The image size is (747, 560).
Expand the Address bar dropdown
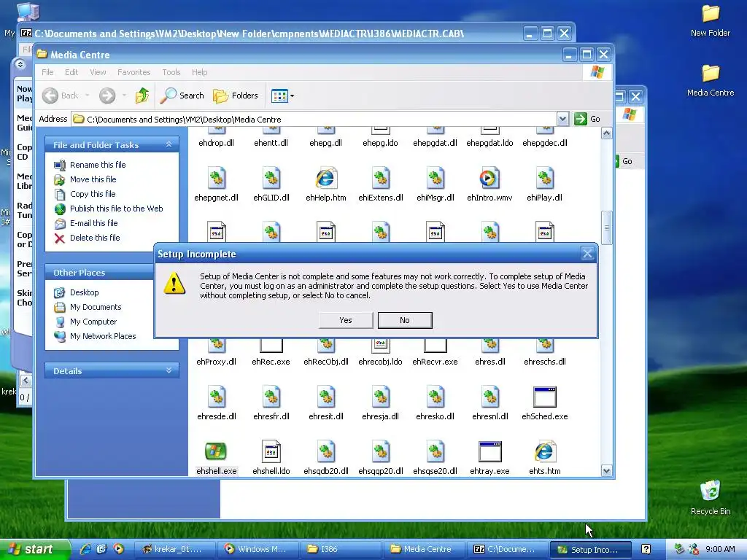[x=562, y=119]
